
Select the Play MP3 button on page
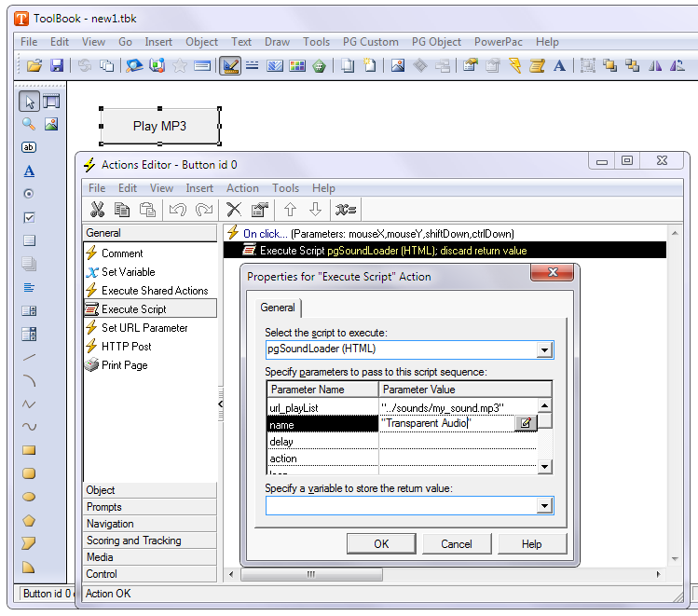point(159,126)
